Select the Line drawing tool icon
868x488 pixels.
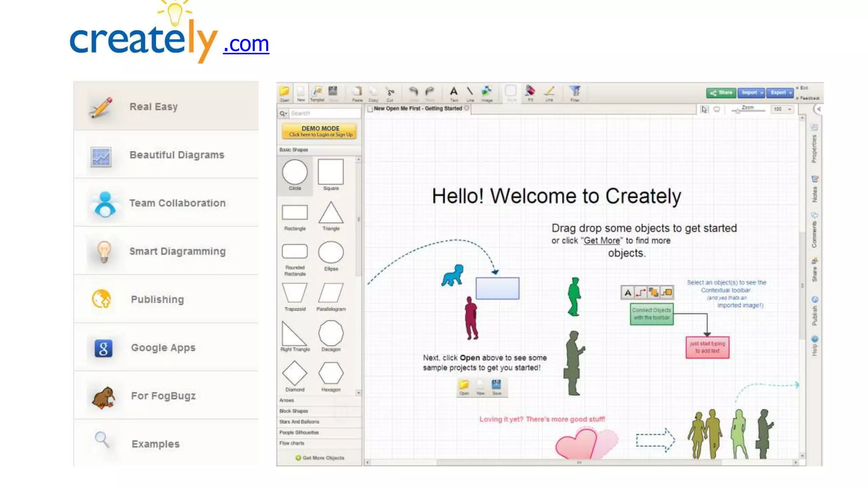[x=470, y=91]
